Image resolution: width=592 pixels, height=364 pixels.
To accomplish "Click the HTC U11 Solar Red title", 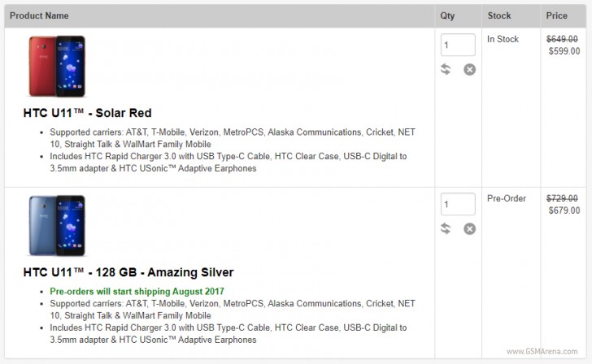I will pos(87,113).
